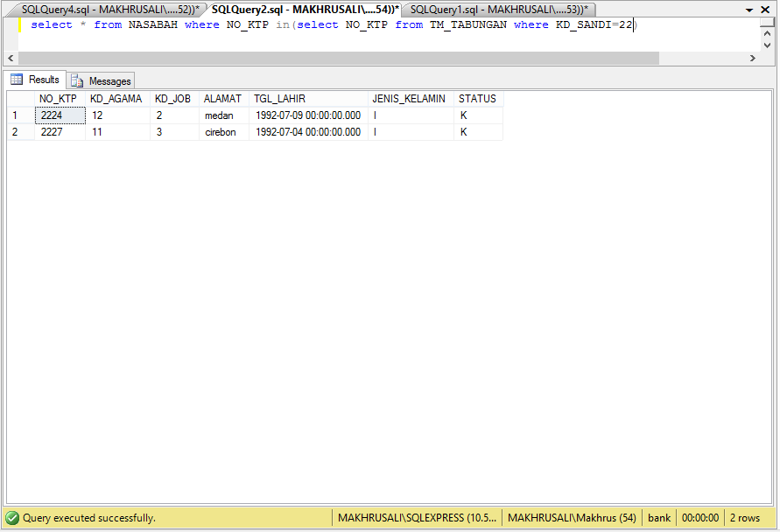780x532 pixels.
Task: Select row header 2 in results
Action: (20, 132)
